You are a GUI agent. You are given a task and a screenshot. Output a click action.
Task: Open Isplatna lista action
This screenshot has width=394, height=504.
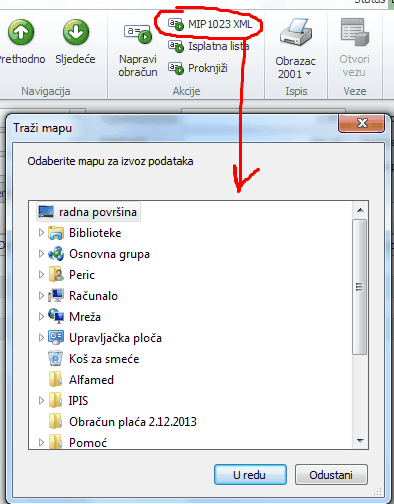coord(208,46)
